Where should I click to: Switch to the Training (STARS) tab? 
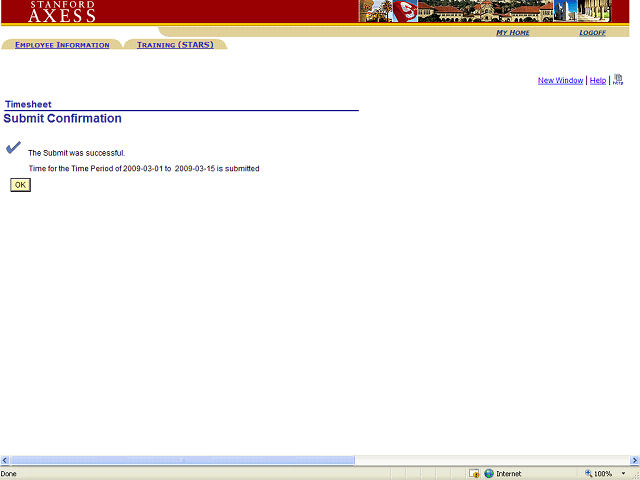[x=175, y=45]
